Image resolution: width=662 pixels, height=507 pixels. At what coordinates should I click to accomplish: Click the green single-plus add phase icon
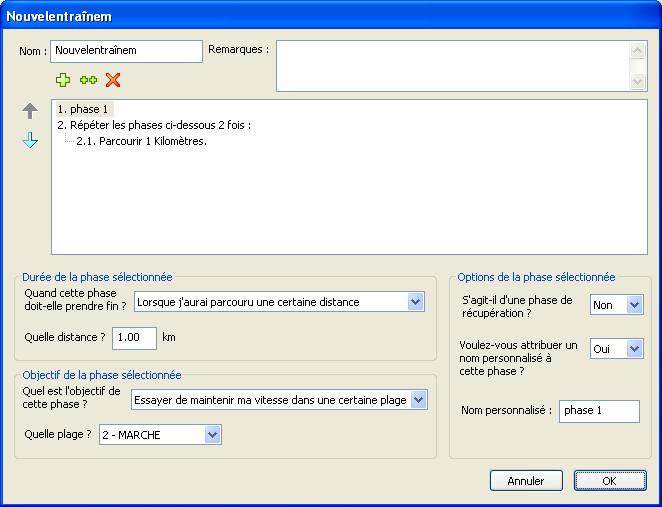pyautogui.click(x=63, y=80)
